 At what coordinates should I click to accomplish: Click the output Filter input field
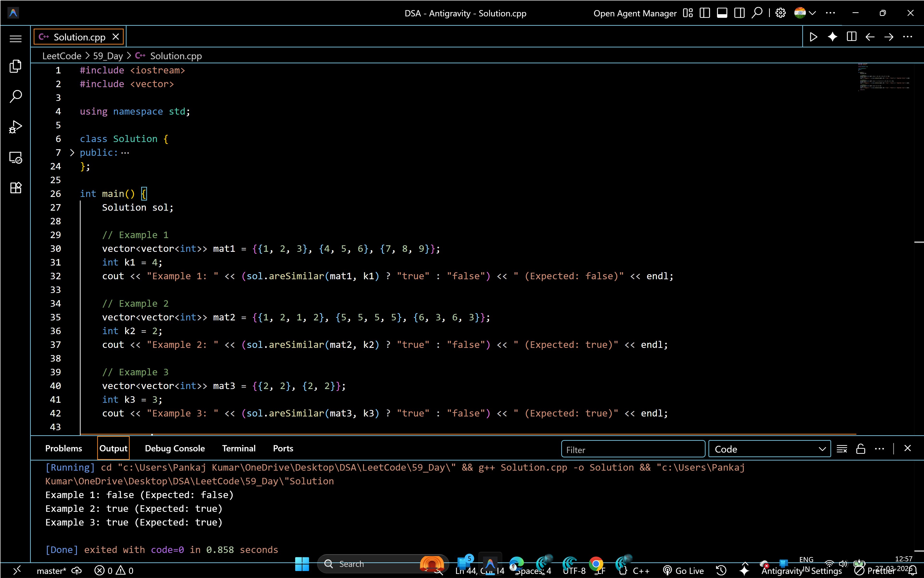tap(633, 449)
